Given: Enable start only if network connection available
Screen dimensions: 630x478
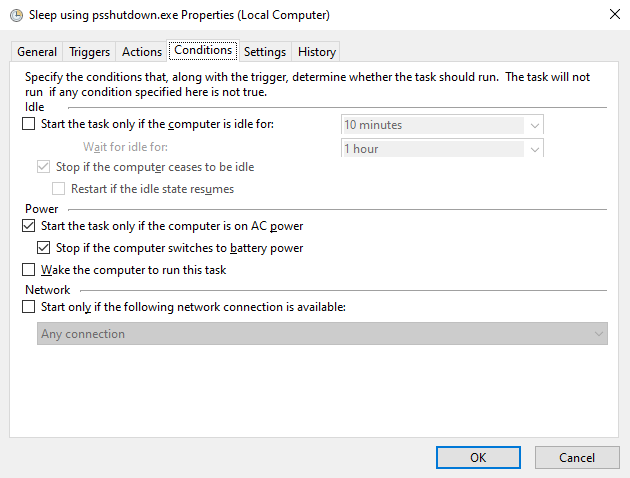Looking at the screenshot, I should pos(28,308).
